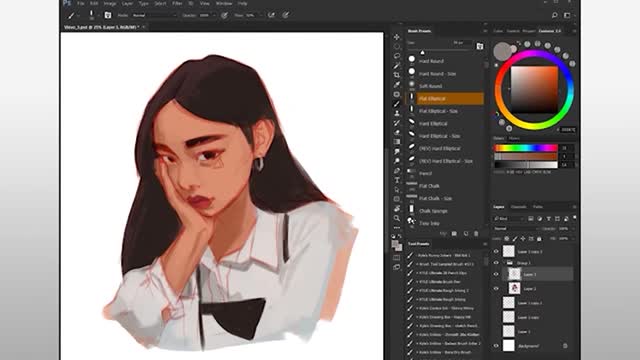Toggle visibility of Layer 2
The height and width of the screenshot is (360, 640).
pyautogui.click(x=496, y=289)
